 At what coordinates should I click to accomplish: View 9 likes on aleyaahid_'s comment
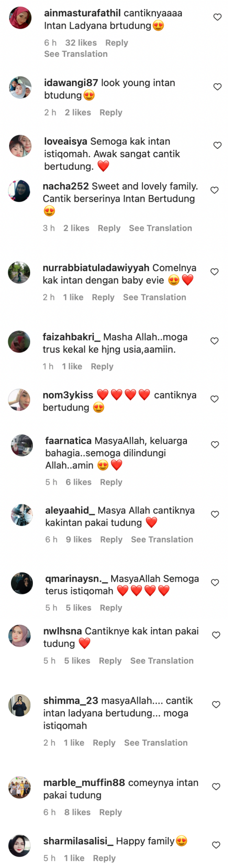coord(78,539)
